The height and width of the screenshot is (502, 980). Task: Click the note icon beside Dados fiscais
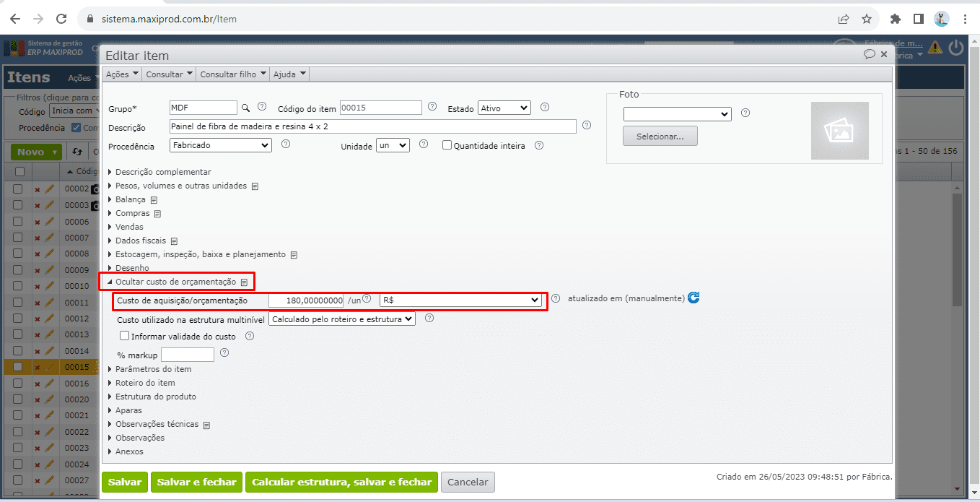click(174, 241)
